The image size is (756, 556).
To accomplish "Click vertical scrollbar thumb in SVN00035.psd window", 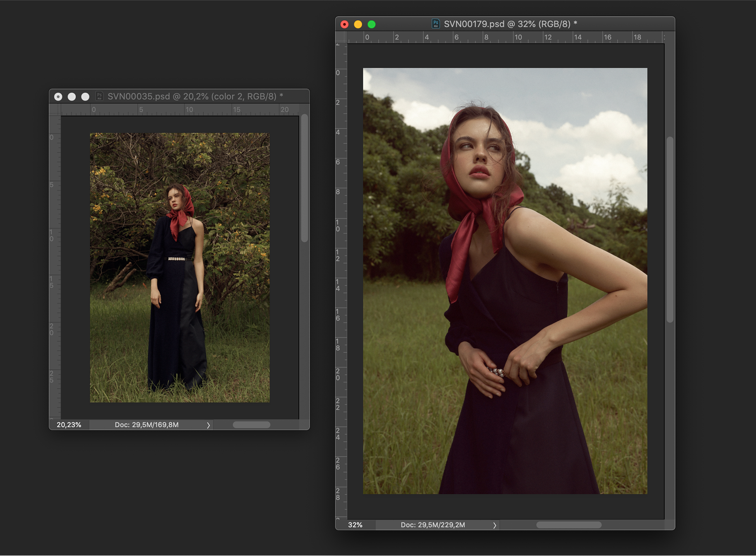I will click(x=304, y=178).
